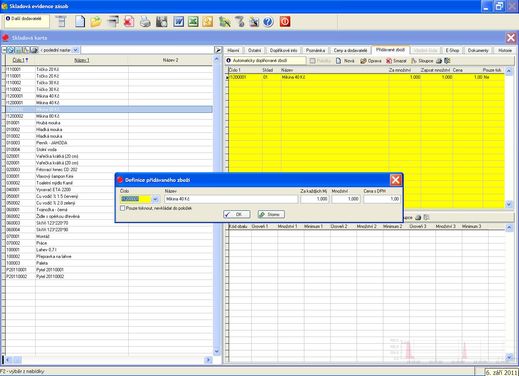519x376 pixels.
Task: Click print icon next to Sloupce
Action: (439, 61)
